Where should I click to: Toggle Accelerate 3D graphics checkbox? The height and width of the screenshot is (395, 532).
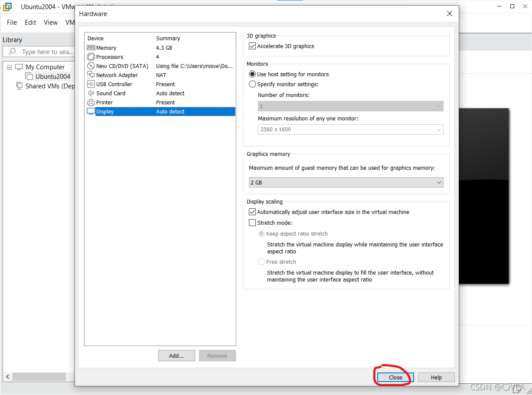click(x=252, y=46)
